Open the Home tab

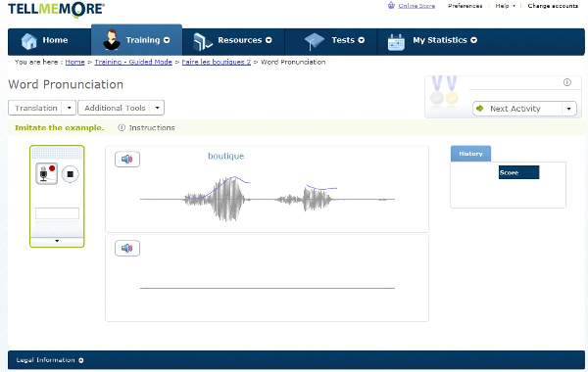[49, 41]
